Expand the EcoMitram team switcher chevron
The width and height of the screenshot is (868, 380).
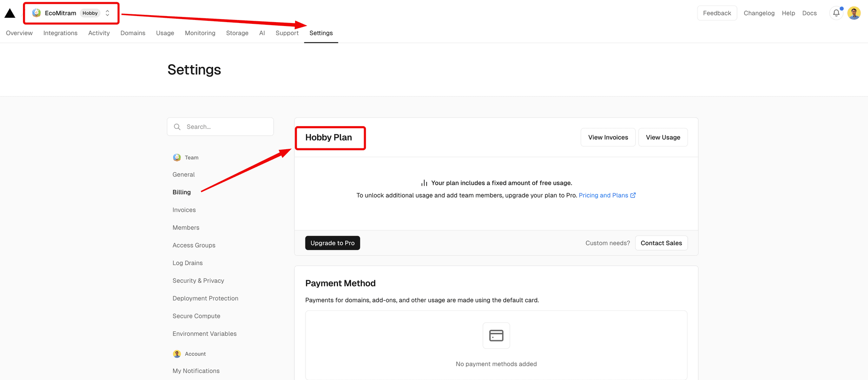[x=108, y=13]
